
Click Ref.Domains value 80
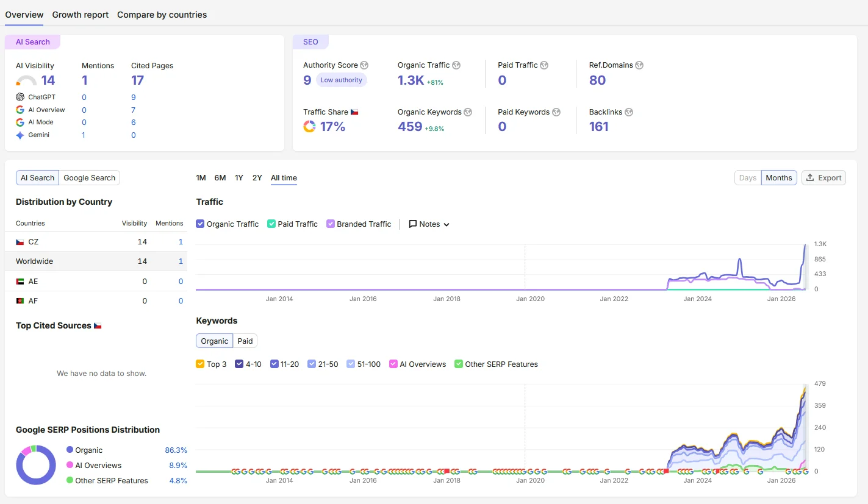coord(598,80)
